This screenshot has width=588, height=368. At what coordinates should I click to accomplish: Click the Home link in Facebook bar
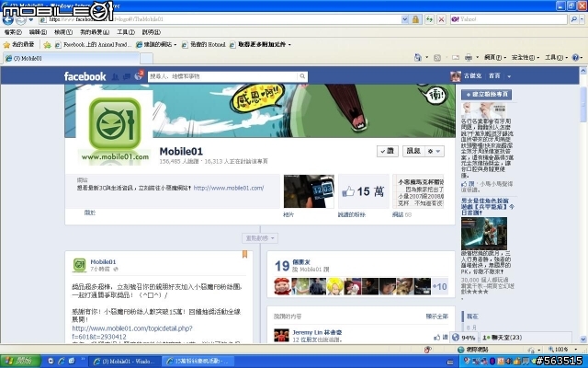pyautogui.click(x=494, y=76)
